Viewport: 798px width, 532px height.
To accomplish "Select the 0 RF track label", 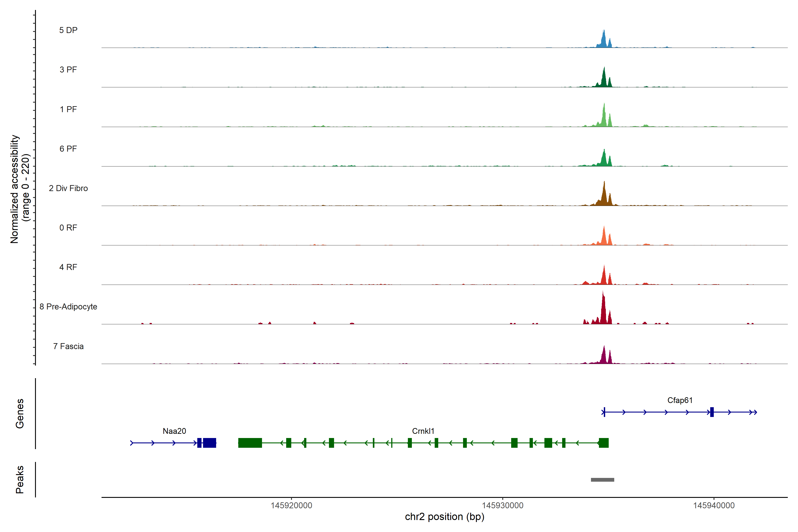I will (x=68, y=228).
